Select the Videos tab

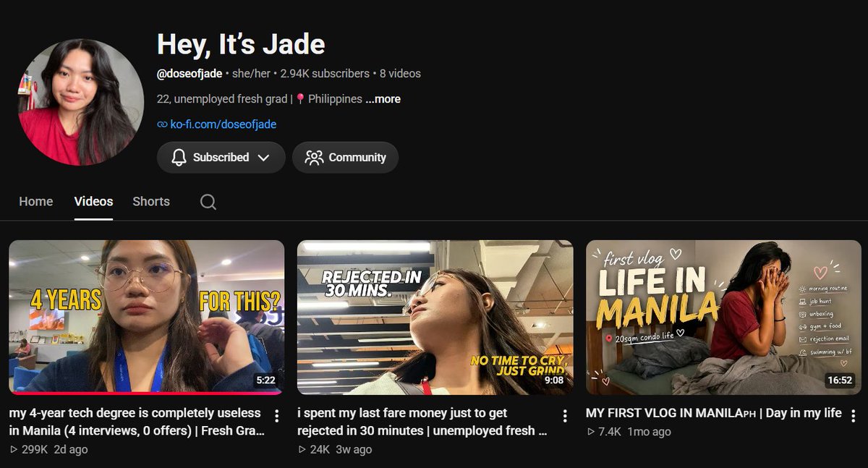(x=93, y=202)
